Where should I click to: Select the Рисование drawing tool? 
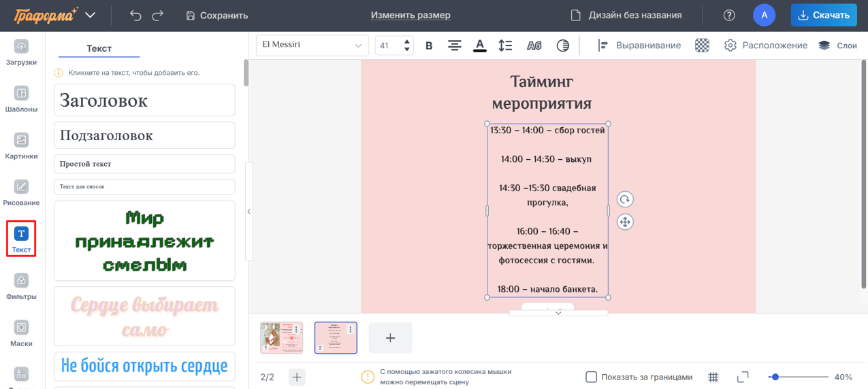21,193
